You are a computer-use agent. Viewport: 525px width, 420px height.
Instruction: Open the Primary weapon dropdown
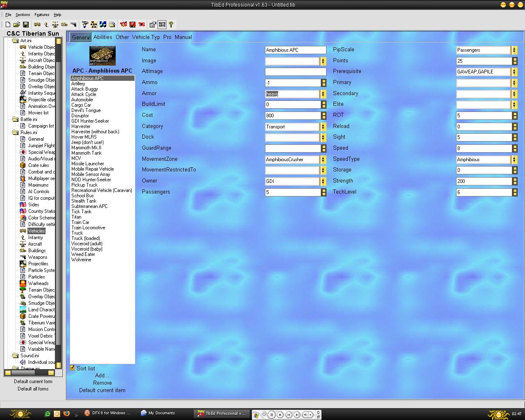tap(514, 83)
